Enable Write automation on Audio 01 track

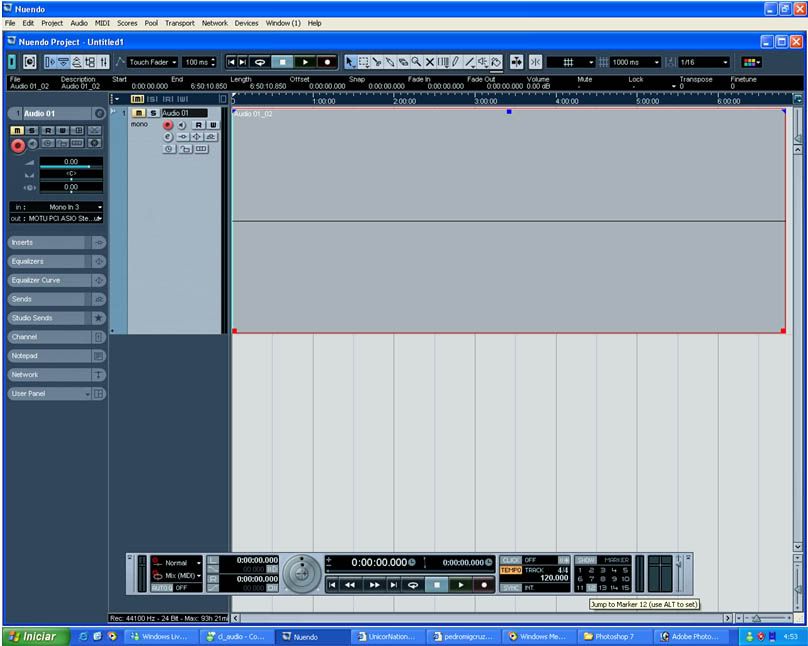(212, 125)
